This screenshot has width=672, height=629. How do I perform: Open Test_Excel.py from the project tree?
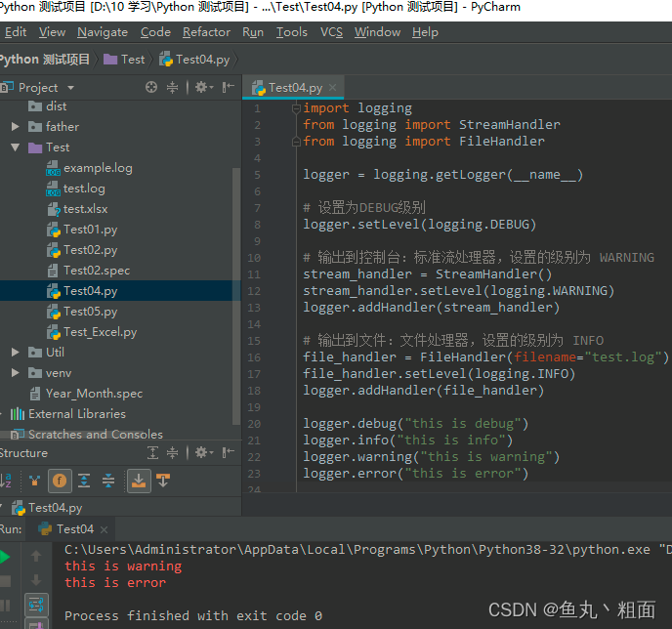click(92, 332)
